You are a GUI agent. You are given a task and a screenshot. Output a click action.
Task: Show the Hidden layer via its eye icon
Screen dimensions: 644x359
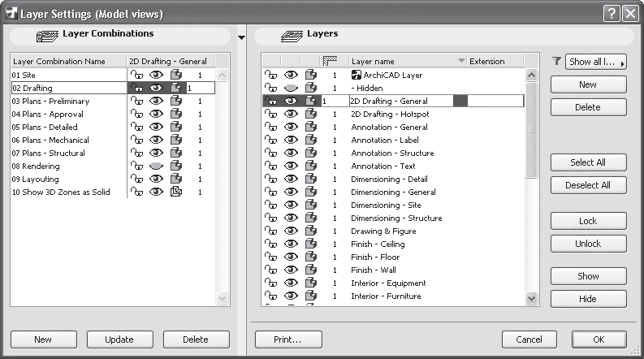(x=291, y=88)
